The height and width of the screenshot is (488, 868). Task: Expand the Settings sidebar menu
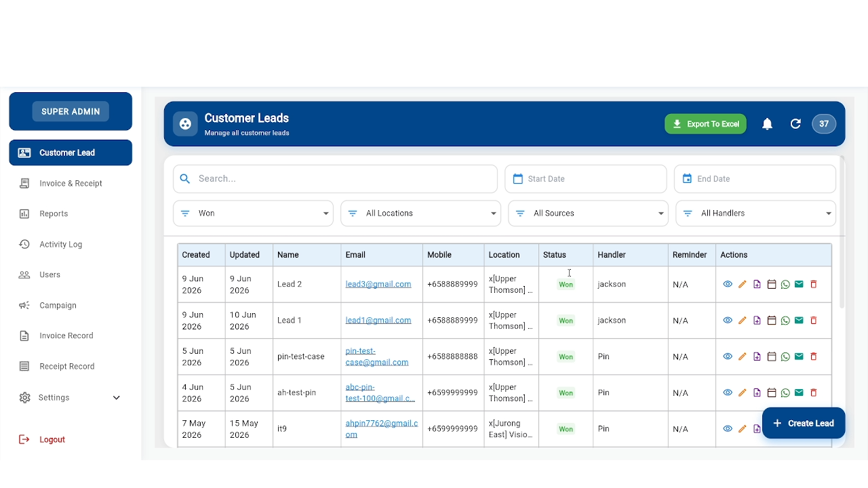[x=71, y=398]
